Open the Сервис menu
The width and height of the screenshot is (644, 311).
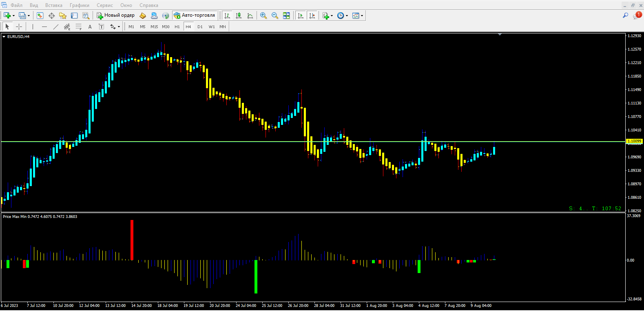point(104,5)
